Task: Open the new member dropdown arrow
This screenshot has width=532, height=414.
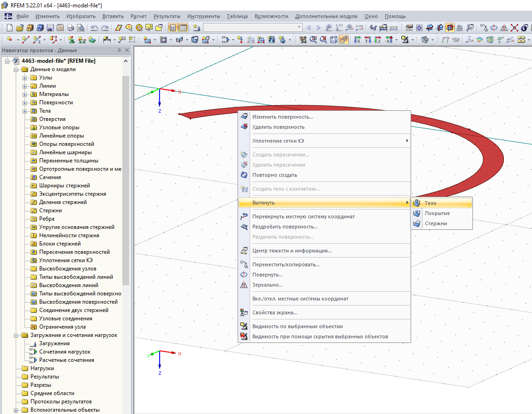Action: [x=44, y=40]
